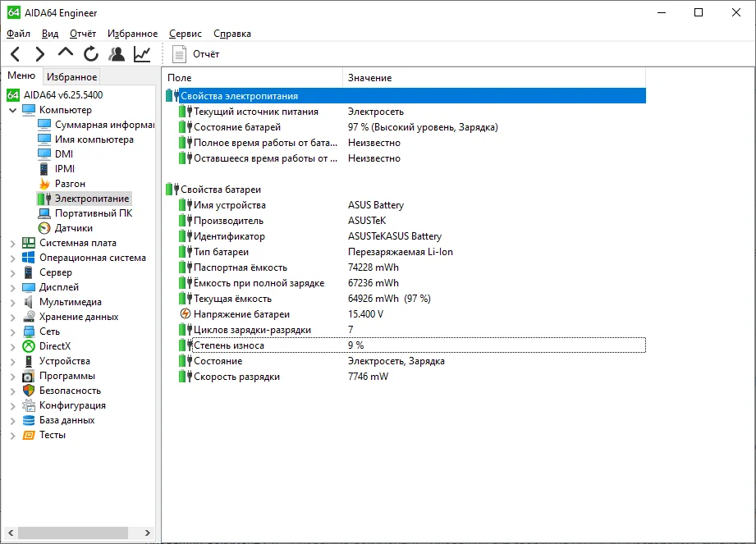Open the Справка menu
The image size is (756, 544).
[232, 34]
